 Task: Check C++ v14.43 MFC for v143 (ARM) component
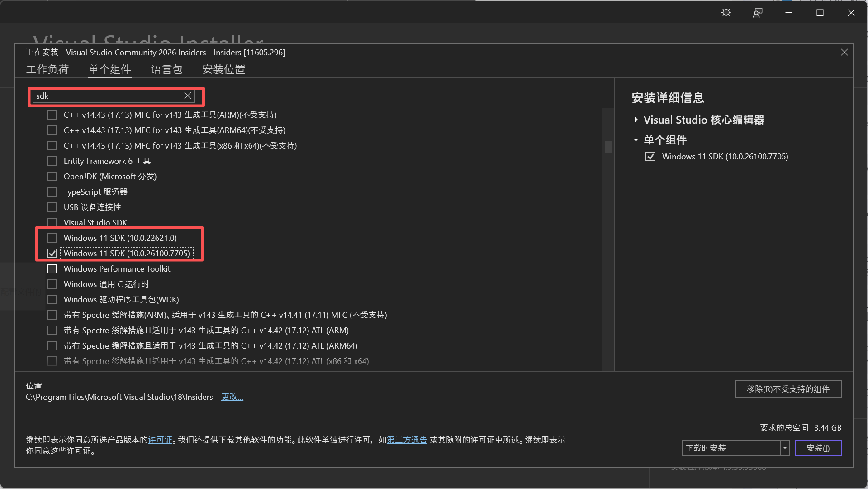52,115
